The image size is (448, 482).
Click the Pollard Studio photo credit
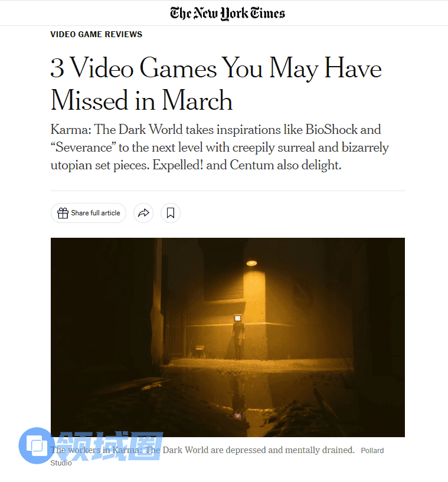pyautogui.click(x=372, y=451)
